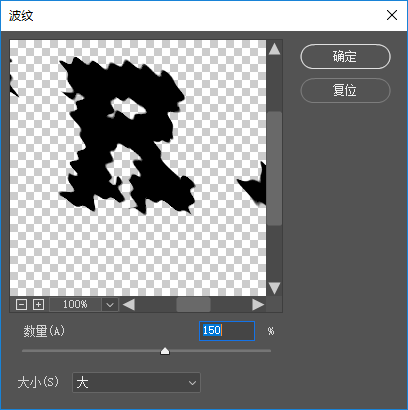Click the 数量 amount input field
Screen dimensions: 408x410
[x=227, y=331]
